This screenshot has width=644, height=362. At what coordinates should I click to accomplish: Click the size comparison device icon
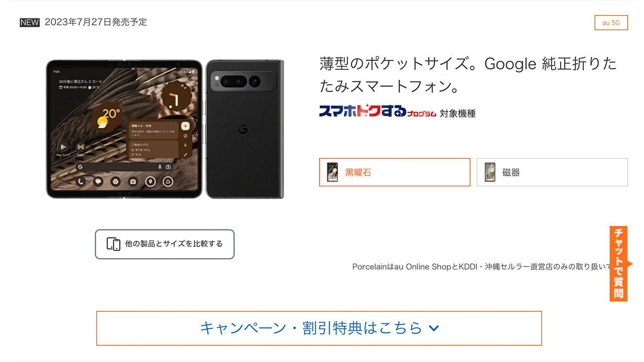tap(113, 244)
